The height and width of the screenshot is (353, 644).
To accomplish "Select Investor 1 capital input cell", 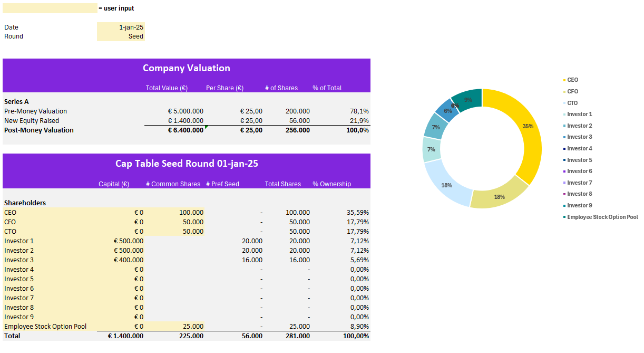I will (121, 241).
